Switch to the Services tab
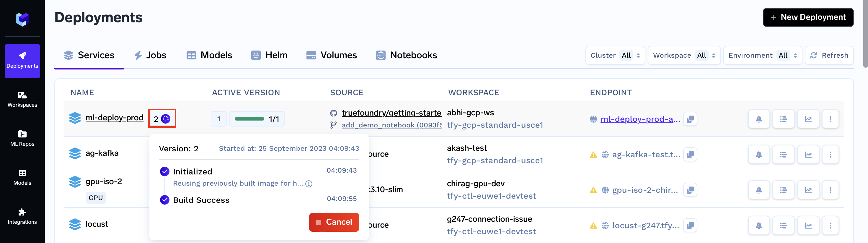This screenshot has height=243, width=868. [x=89, y=55]
